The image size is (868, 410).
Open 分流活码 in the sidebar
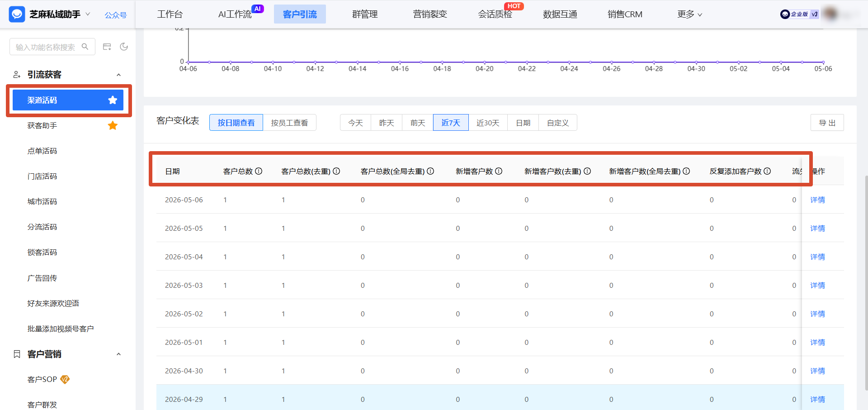42,227
